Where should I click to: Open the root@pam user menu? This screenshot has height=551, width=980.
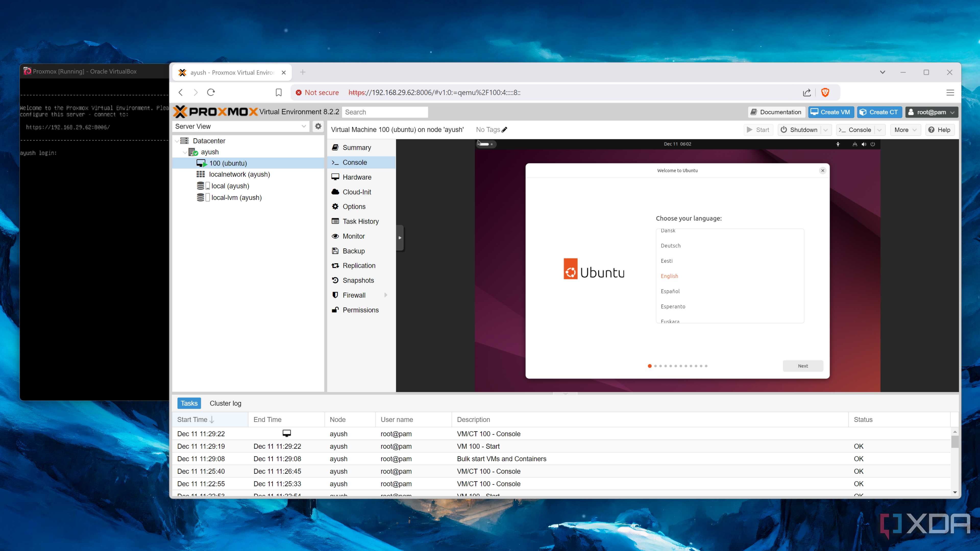pos(931,112)
